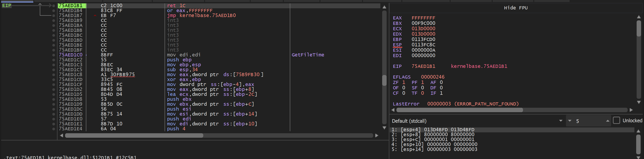Click disassembly scrollbar down arrow
644x159 pixels.
pos(385,128)
